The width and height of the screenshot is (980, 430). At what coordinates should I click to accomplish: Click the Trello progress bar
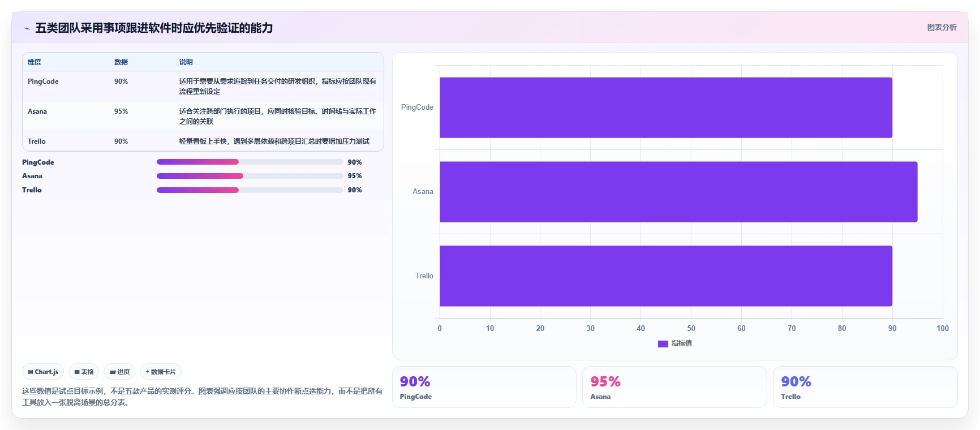[x=250, y=190]
